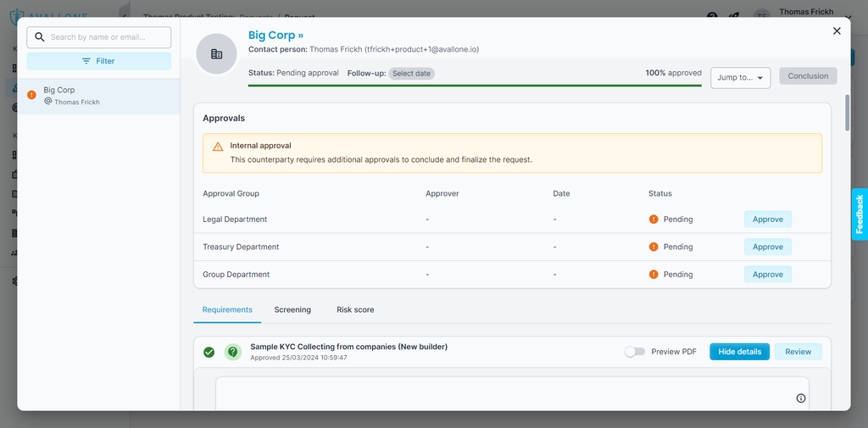The height and width of the screenshot is (428, 868).
Task: Open the Select date follow-up picker
Action: (x=411, y=74)
